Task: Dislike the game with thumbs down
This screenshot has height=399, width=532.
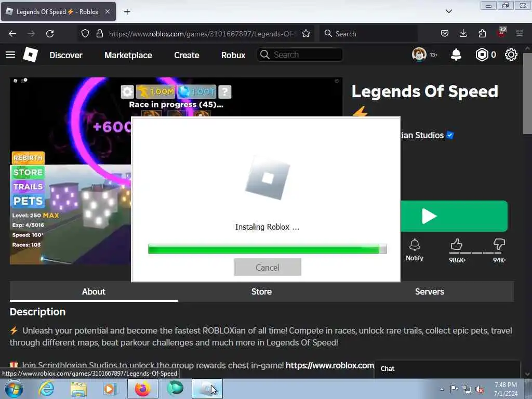Action: pos(499,244)
